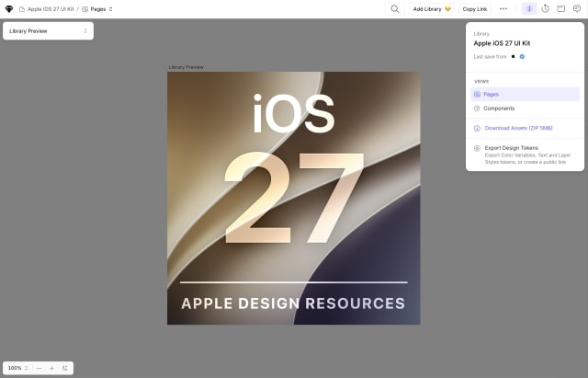Click the iOS 27 artboard preview image
This screenshot has width=588, height=378.
(294, 198)
